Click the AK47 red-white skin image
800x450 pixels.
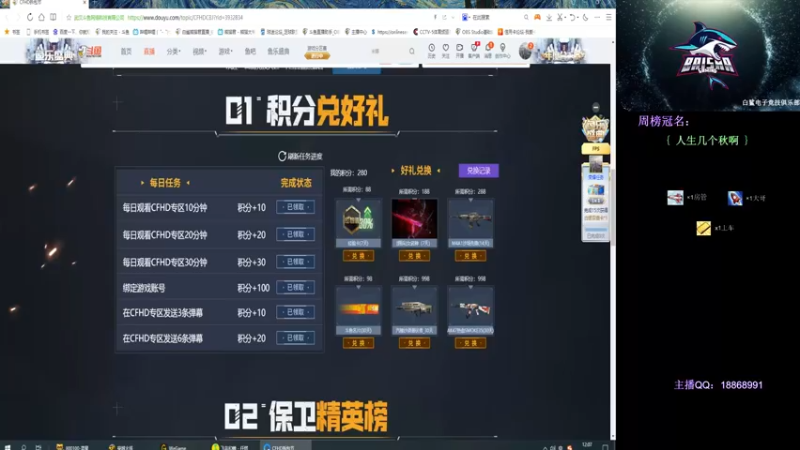[x=470, y=308]
